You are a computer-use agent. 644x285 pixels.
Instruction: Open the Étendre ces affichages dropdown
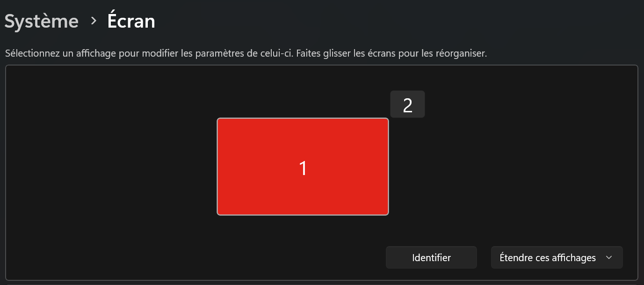pos(557,257)
